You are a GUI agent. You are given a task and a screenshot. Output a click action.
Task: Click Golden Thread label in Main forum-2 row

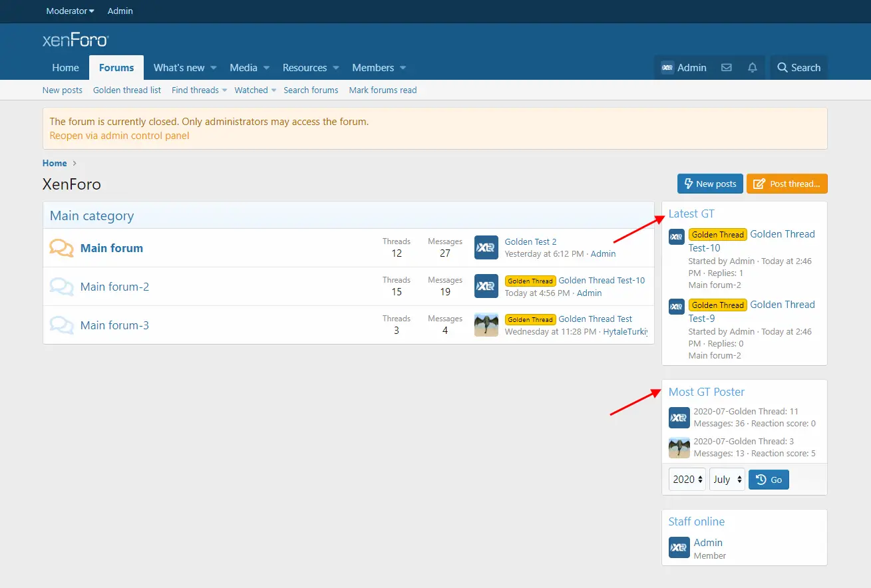click(x=530, y=281)
